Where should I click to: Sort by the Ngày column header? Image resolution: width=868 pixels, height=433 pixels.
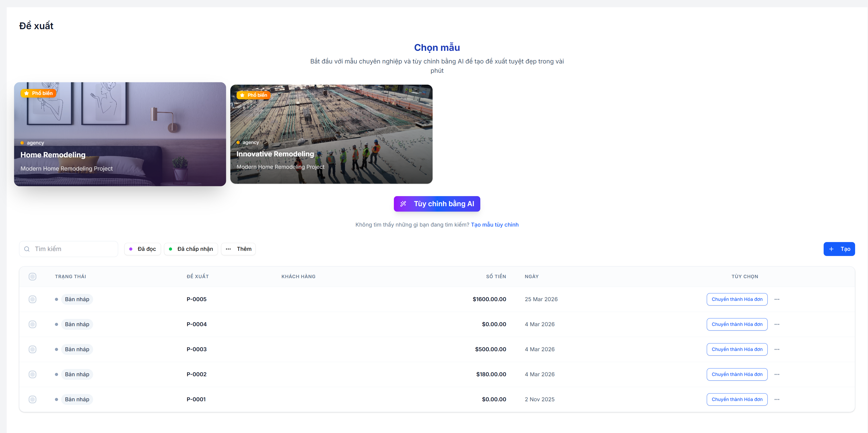[531, 276]
